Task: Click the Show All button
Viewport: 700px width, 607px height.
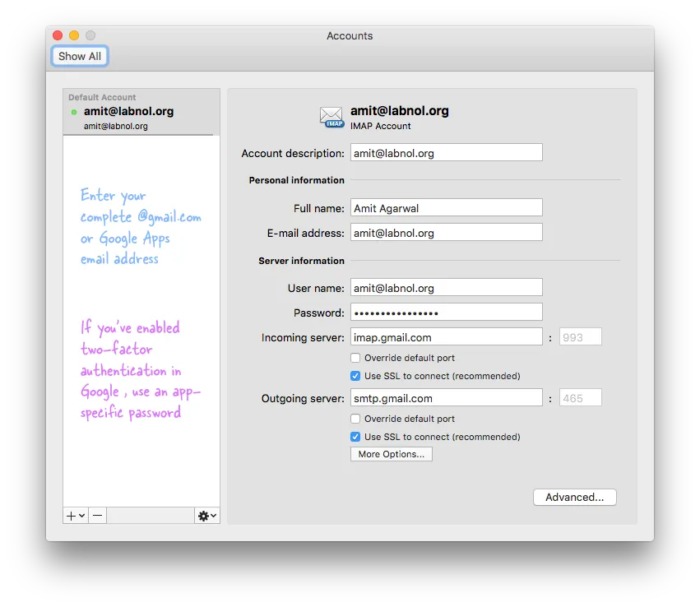Action: 79,55
